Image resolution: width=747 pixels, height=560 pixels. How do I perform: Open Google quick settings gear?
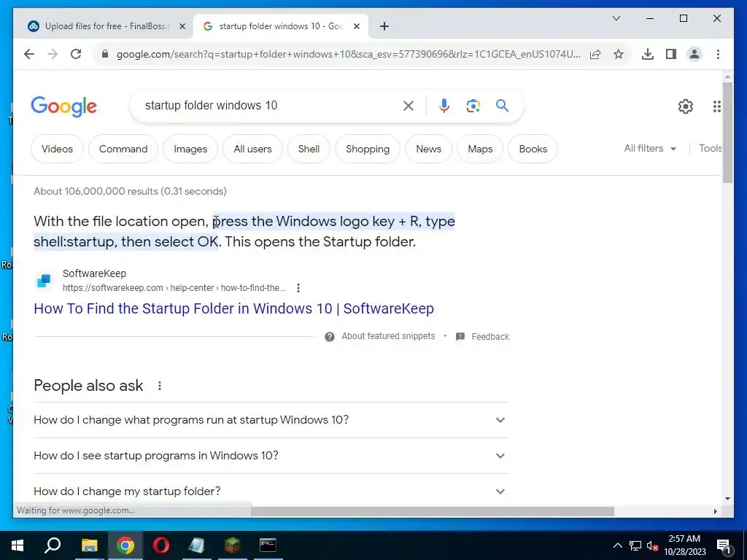(x=686, y=106)
